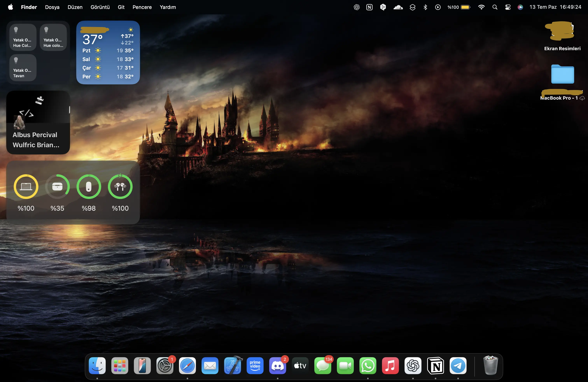The height and width of the screenshot is (382, 588).
Task: Click date and time 13 Tem Paz
Action: [x=555, y=7]
